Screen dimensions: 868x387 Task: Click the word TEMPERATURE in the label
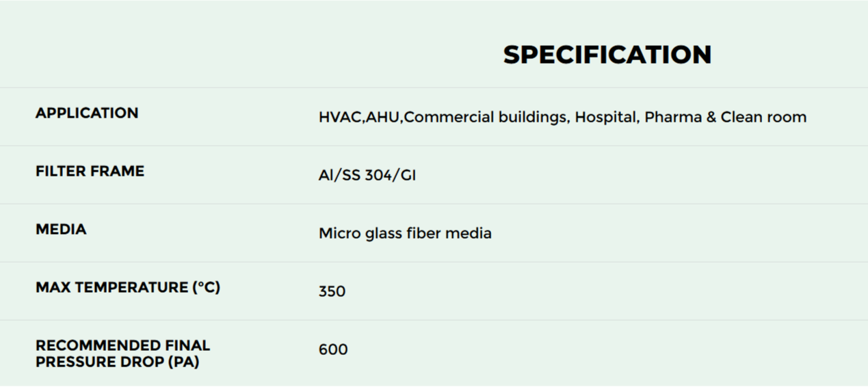pyautogui.click(x=132, y=287)
